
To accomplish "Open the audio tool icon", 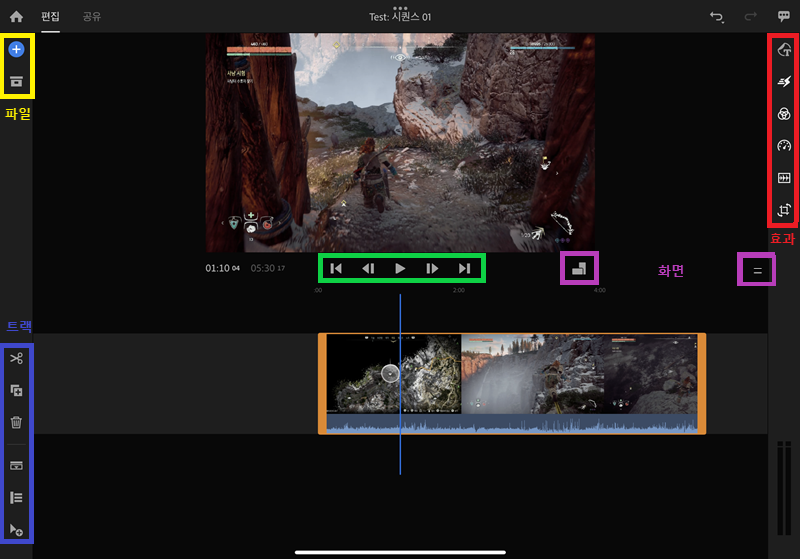I will click(x=784, y=177).
